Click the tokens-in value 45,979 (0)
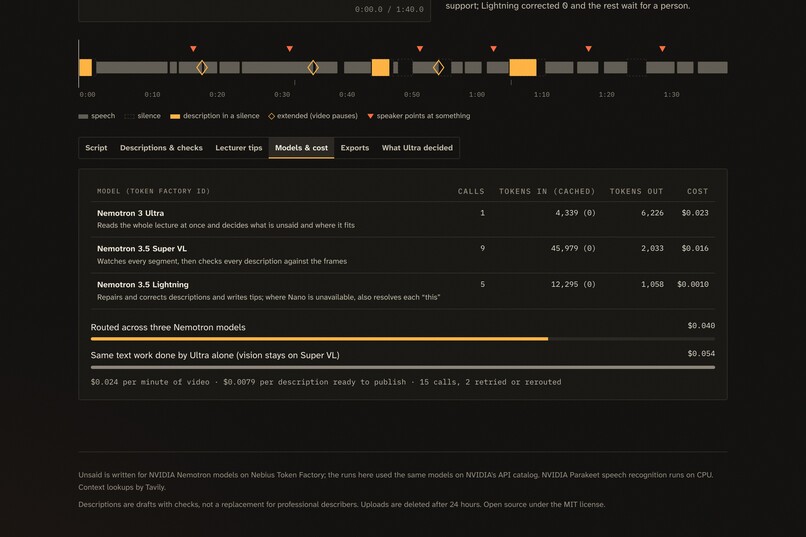 573,248
